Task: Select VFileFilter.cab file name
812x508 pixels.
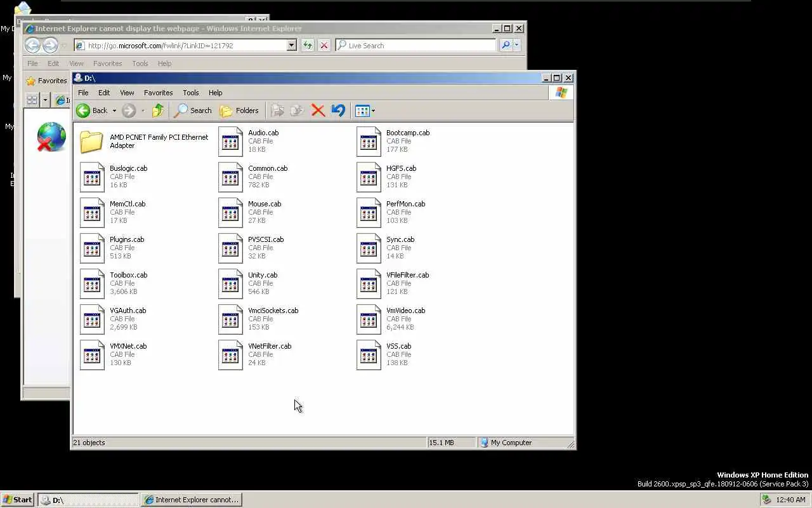Action: click(x=407, y=275)
